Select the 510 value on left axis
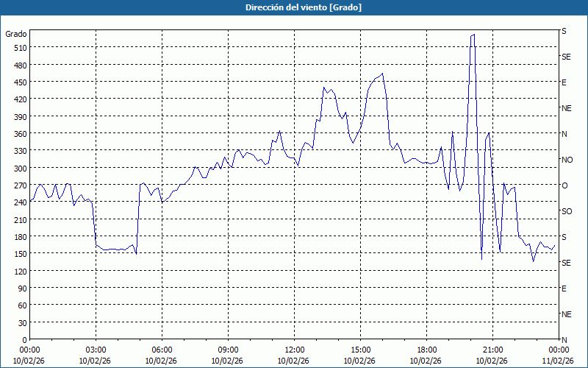Screen dimensions: 588x368 click(x=19, y=48)
